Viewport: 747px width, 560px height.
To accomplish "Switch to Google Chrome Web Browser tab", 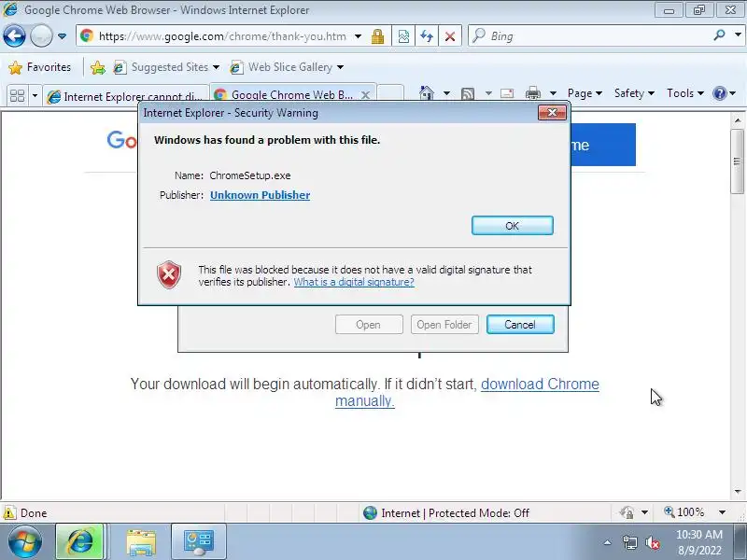I will click(286, 95).
